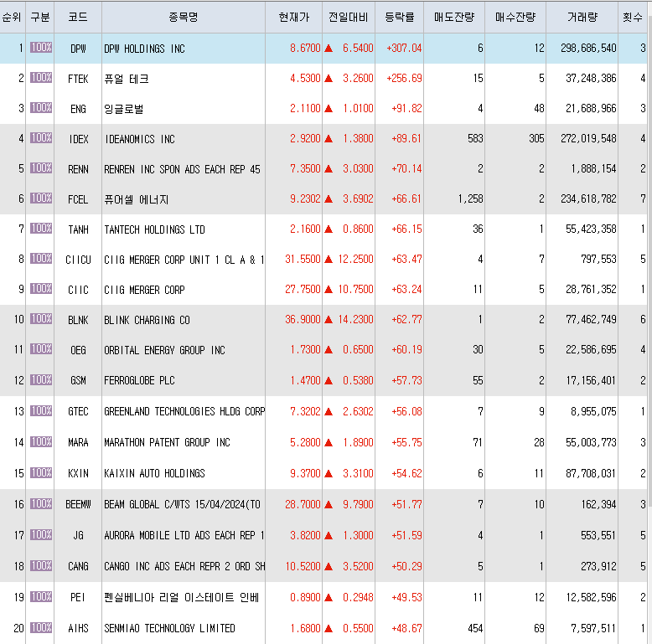
Task: Select stock name 퓨어셀 에너지
Action: click(137, 199)
